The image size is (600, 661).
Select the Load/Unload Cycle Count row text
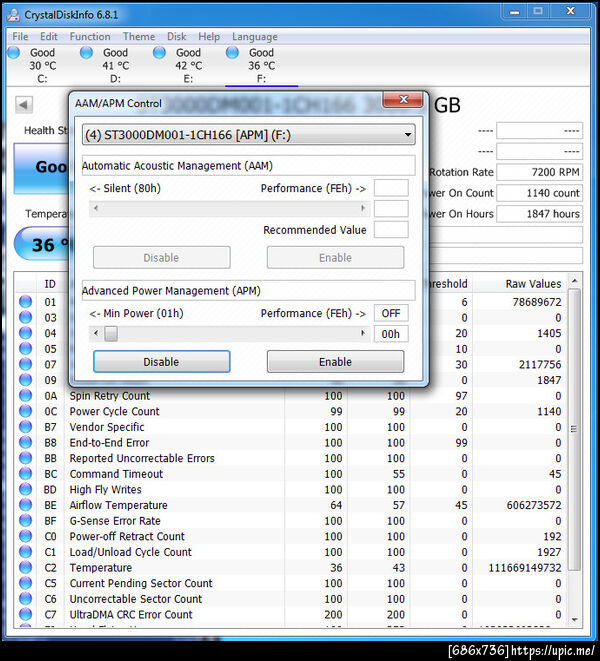131,552
